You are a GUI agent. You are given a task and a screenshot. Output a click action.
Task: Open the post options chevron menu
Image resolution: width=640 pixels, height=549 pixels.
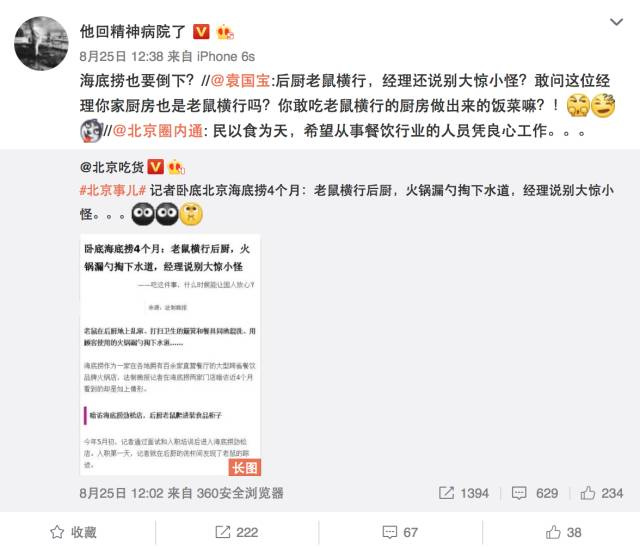(x=616, y=22)
